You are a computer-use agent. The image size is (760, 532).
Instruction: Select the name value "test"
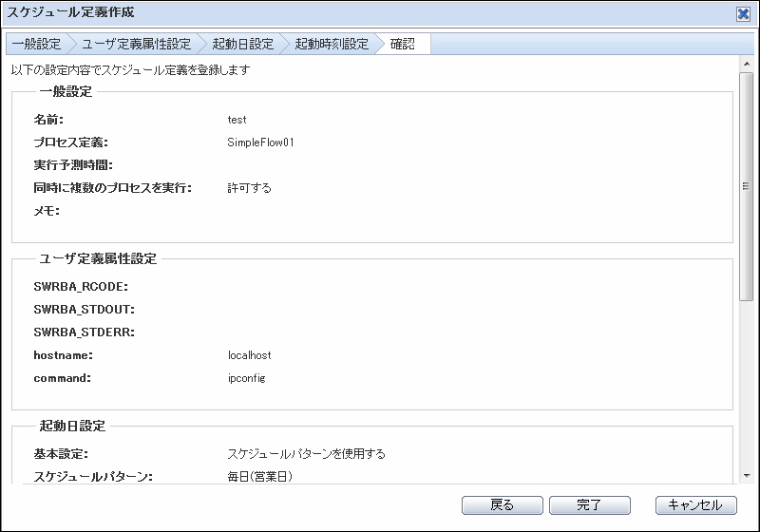[x=237, y=120]
